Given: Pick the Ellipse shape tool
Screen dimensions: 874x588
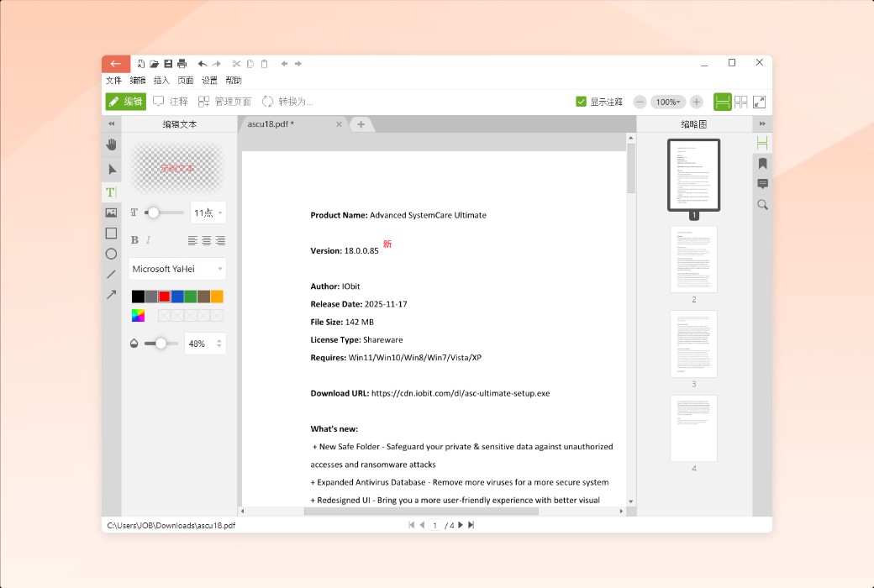Looking at the screenshot, I should pos(111,253).
